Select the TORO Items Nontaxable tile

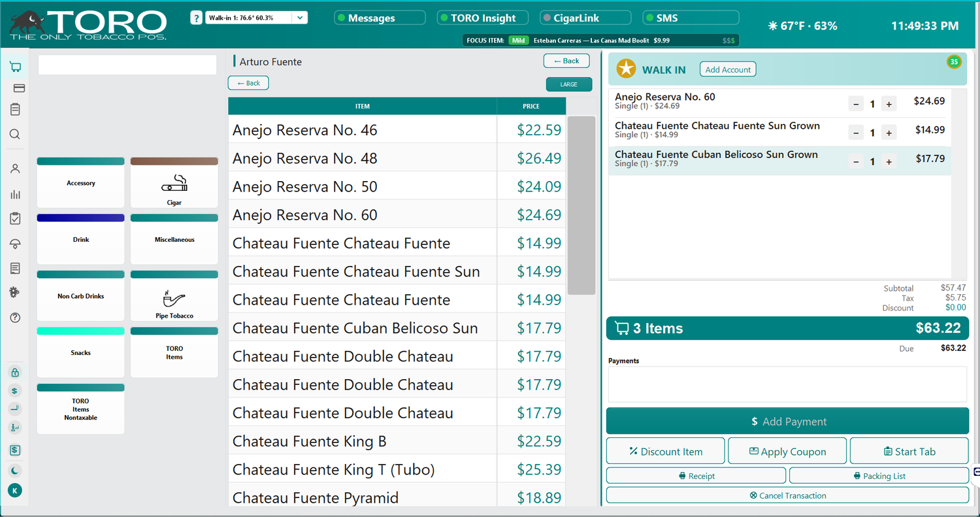click(x=81, y=409)
